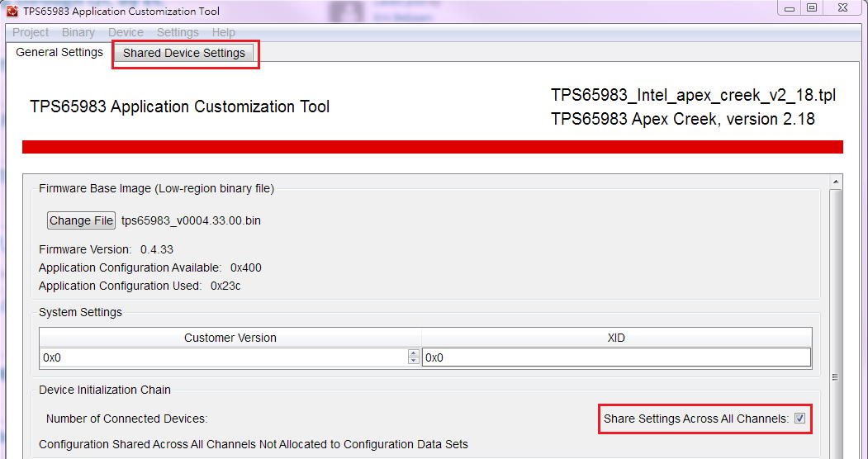Click the TPS65983 Apex Creek, version 2.18 text
The height and width of the screenshot is (459, 868).
coord(682,119)
